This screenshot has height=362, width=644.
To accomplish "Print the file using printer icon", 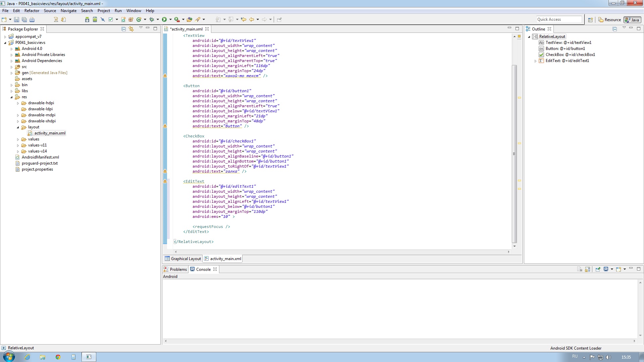I will pos(32,19).
